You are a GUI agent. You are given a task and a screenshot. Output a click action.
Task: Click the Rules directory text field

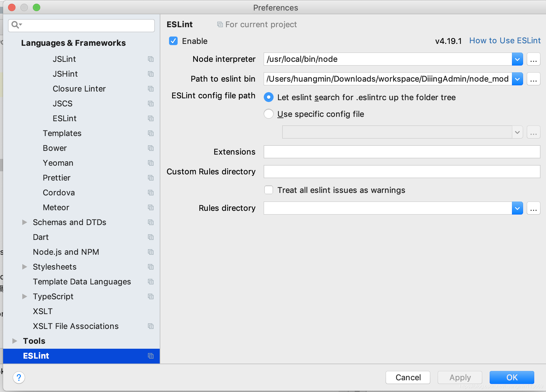pos(388,208)
